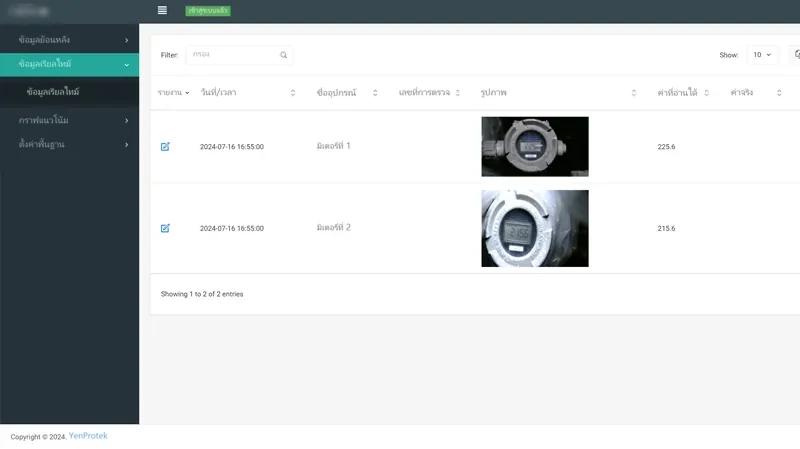Sort by the รูปภาพ column arrows
The height and width of the screenshot is (449, 800).
coord(634,93)
